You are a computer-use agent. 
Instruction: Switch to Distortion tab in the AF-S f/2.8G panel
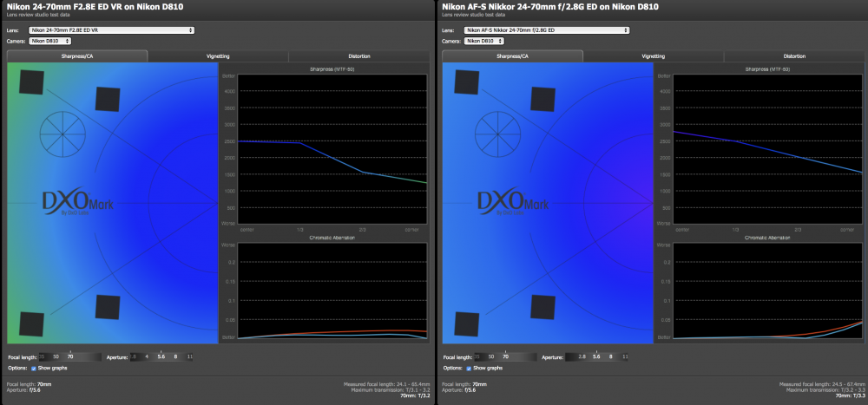[x=794, y=56]
